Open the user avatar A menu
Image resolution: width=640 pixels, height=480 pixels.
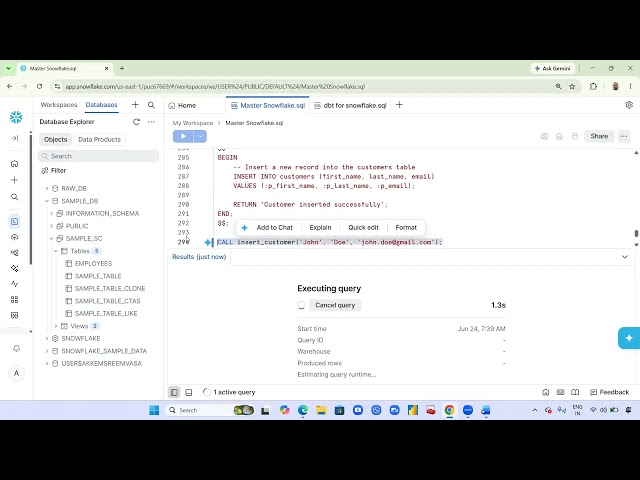pyautogui.click(x=16, y=373)
